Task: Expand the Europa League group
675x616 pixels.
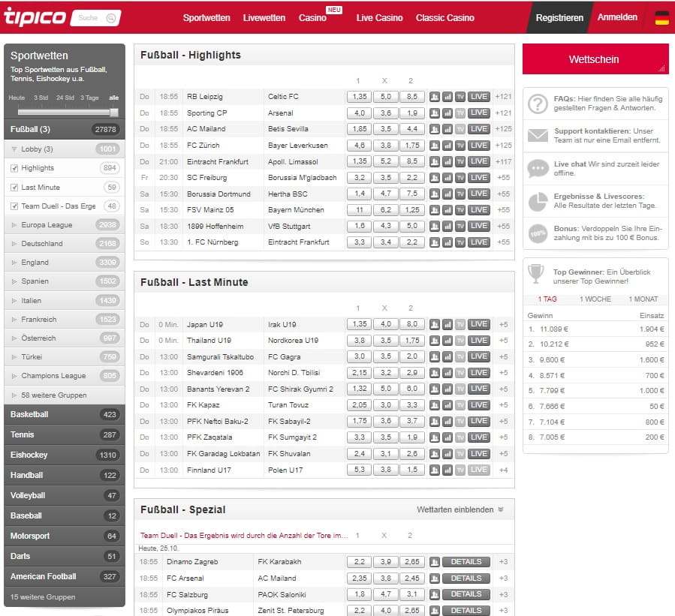Action: (x=14, y=225)
